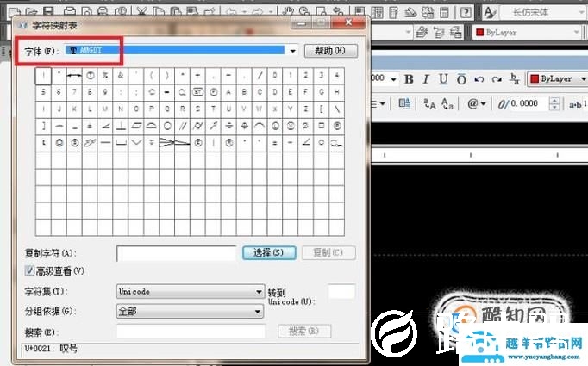Click the change to uppercase icon
Screen dimensions: 588x366
point(429,103)
